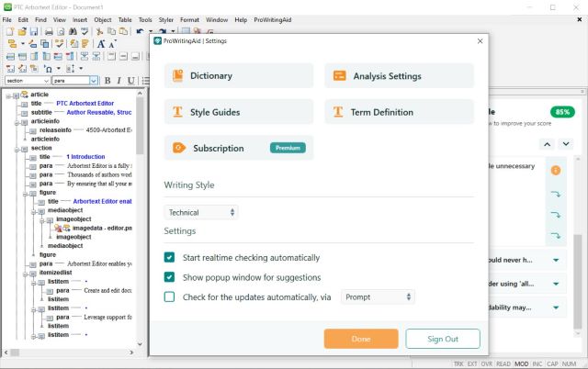Click the check completeness checkmark icon
Image resolution: width=588 pixels, height=369 pixels.
point(59,44)
